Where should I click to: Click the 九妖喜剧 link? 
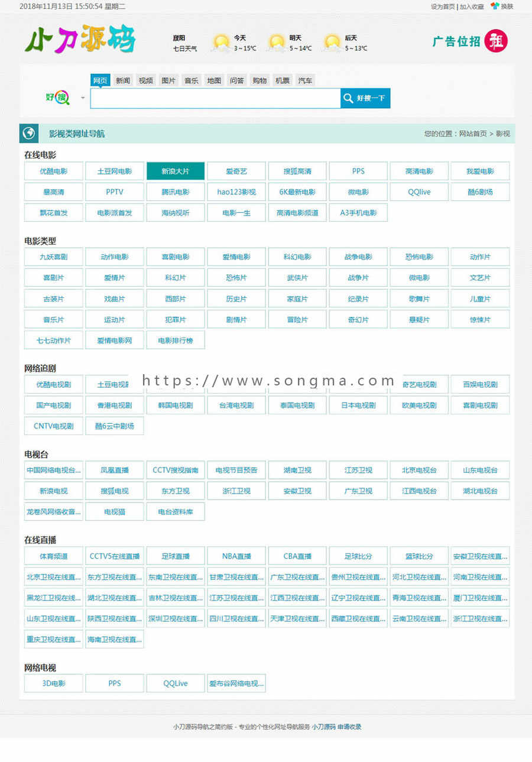click(54, 257)
